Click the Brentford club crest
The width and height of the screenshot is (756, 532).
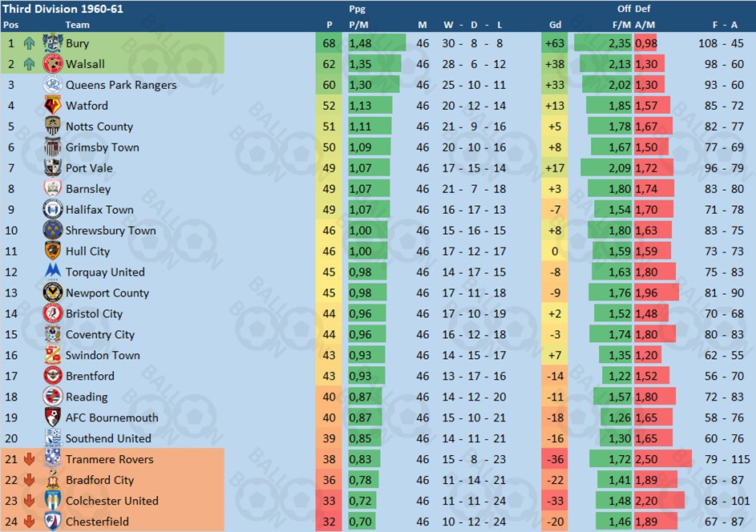53,376
